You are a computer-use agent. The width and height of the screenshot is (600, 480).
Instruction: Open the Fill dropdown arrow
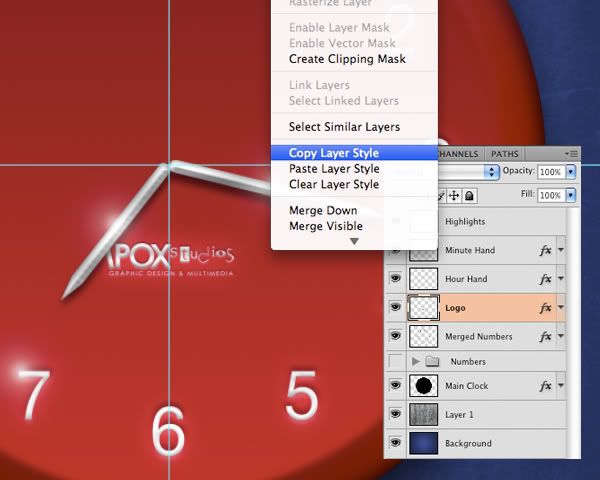click(x=571, y=196)
